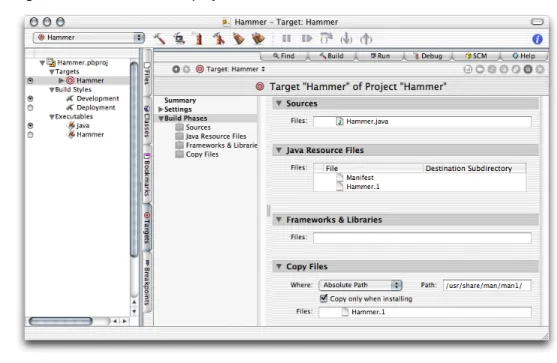Open the vertical Classes tab
557x363 pixels.
147,120
